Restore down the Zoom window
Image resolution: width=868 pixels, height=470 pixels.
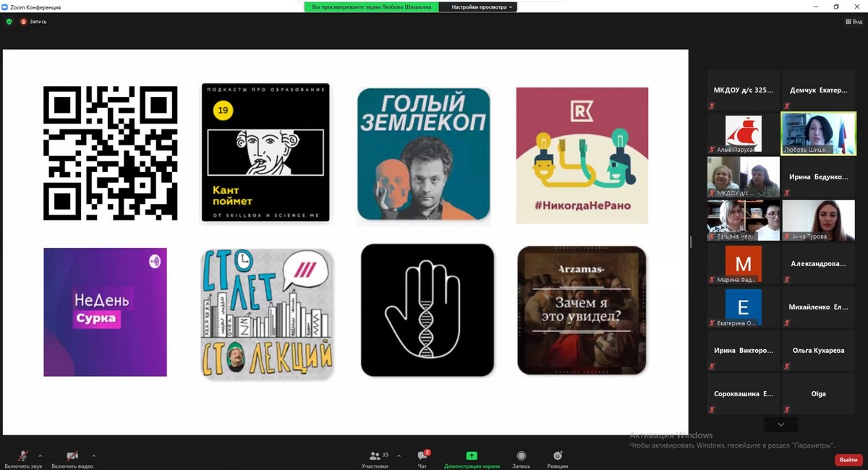click(836, 7)
